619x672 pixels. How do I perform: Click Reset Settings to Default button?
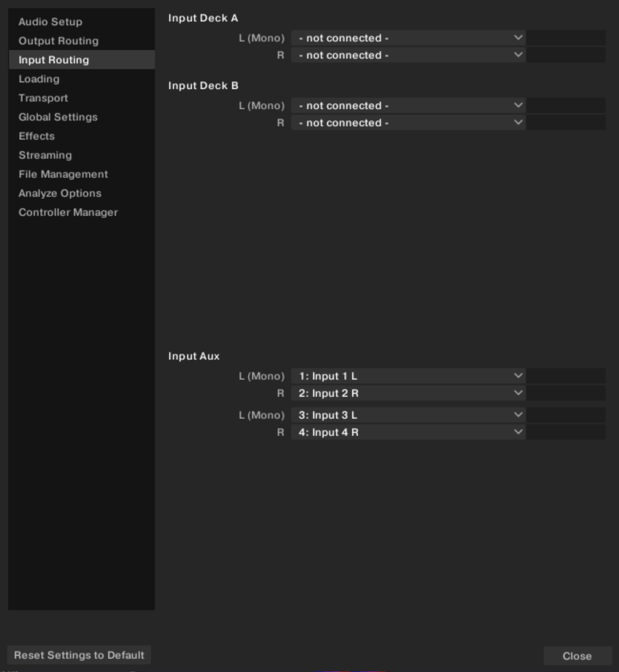(x=79, y=655)
